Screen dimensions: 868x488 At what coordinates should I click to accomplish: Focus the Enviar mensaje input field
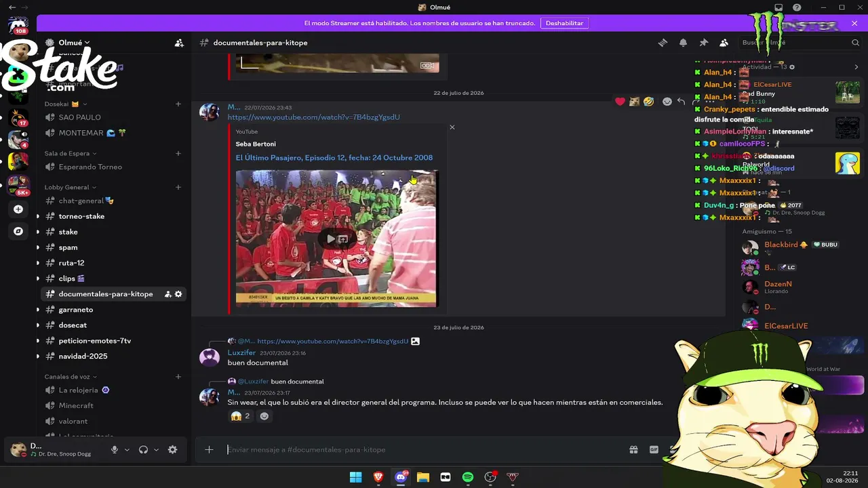pyautogui.click(x=424, y=449)
